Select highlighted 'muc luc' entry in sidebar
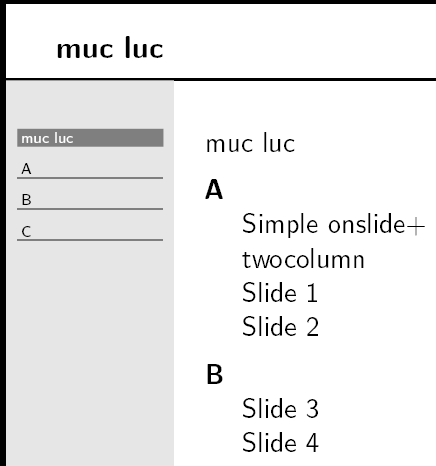 90,138
